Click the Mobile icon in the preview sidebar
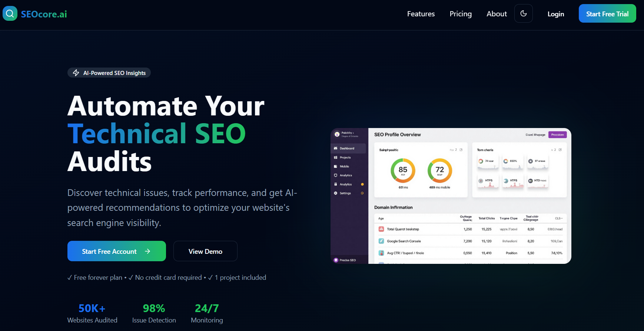Viewport: 644px width, 331px height. coord(336,166)
